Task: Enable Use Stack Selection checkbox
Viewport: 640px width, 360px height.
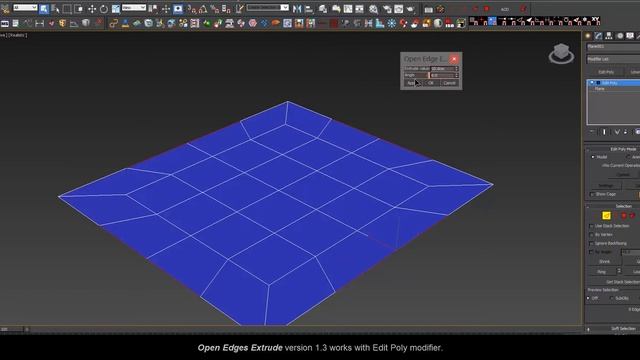Action: (591, 226)
